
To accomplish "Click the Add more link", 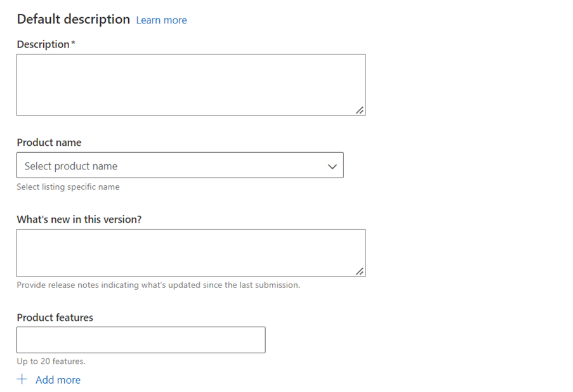I will coord(58,380).
